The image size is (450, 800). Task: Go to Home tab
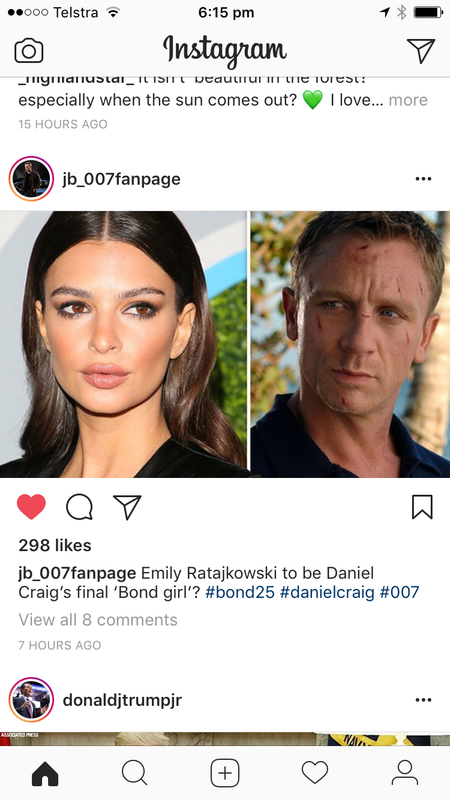pos(45,773)
